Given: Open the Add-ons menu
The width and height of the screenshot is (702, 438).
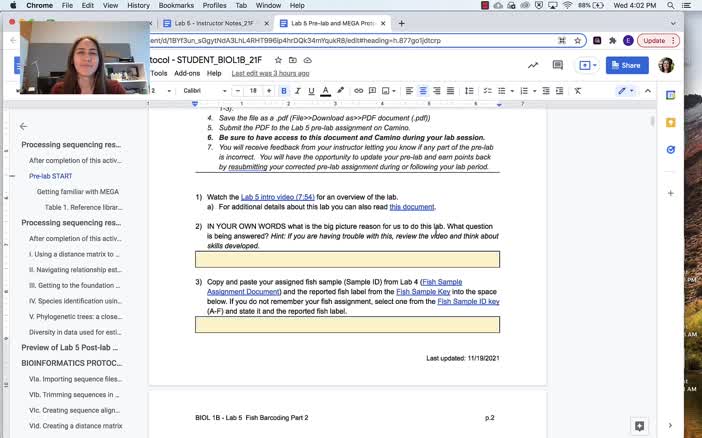Looking at the screenshot, I should tap(187, 73).
